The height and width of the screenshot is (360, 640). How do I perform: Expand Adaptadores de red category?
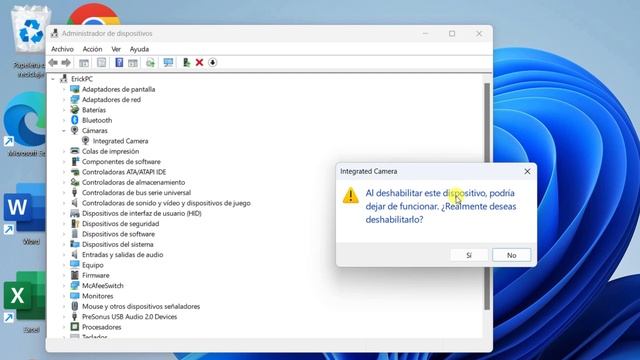[x=64, y=100]
